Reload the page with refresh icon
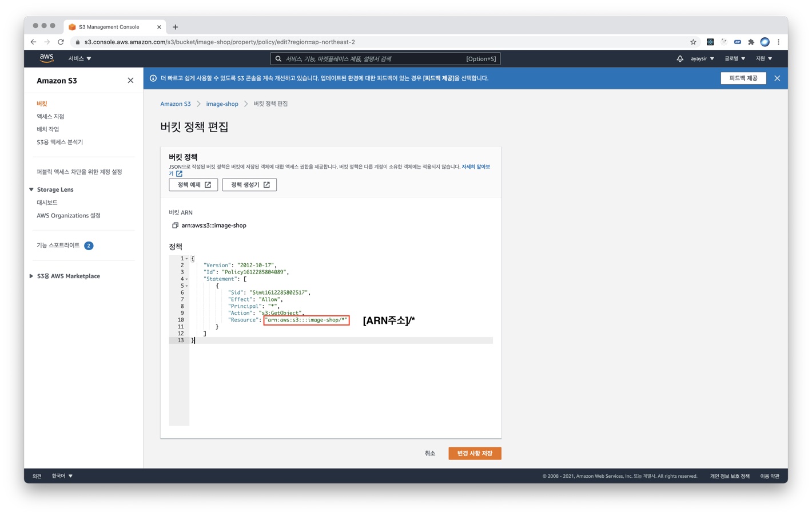 pyautogui.click(x=61, y=42)
